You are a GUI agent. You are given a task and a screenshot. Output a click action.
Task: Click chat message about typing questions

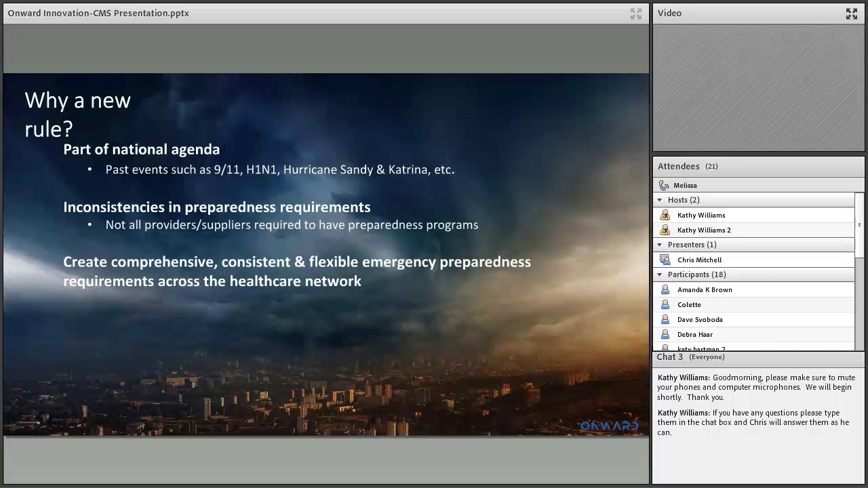753,423
